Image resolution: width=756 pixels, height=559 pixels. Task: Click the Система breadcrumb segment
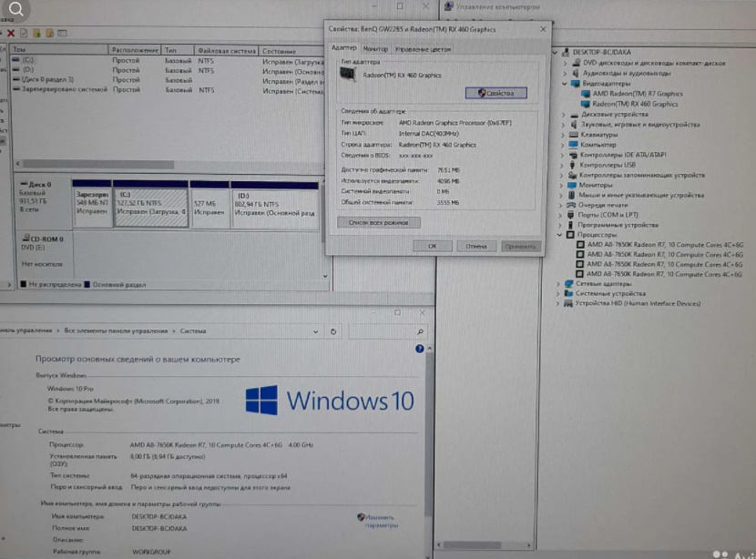point(193,331)
